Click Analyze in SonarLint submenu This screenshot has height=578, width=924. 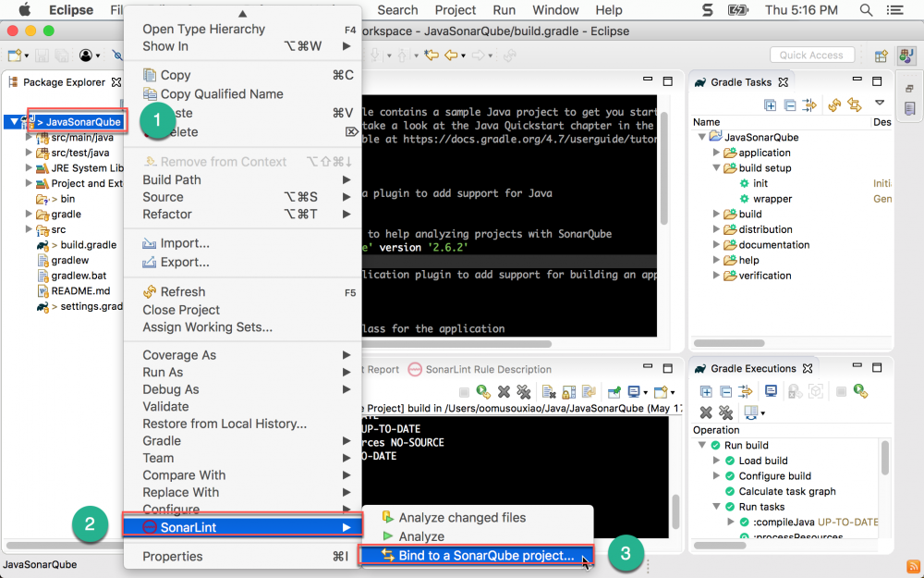tap(414, 536)
